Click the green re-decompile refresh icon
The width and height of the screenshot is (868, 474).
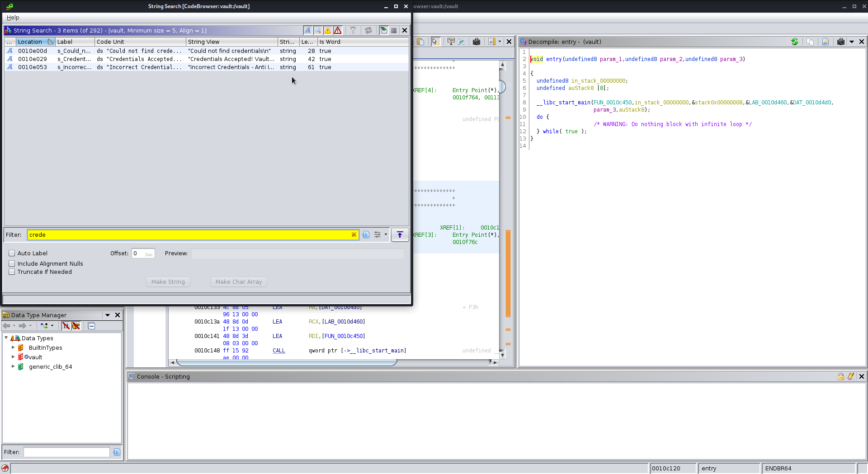click(795, 42)
